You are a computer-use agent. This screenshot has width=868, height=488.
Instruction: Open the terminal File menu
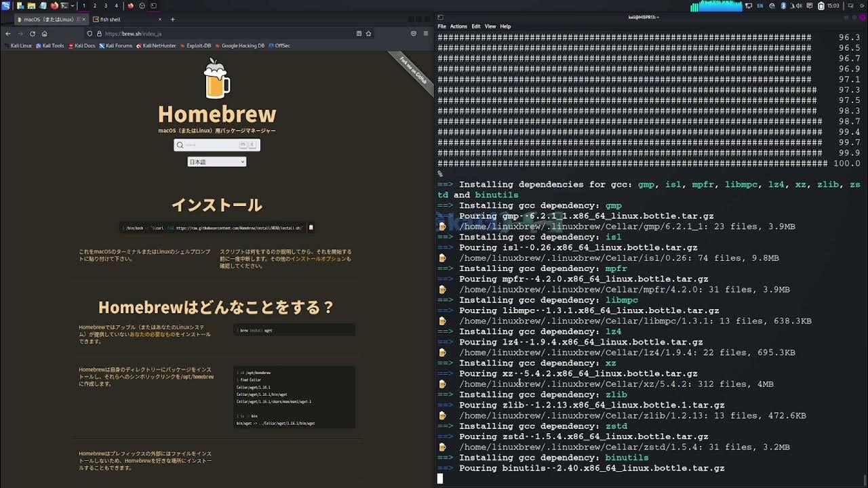[x=441, y=26]
